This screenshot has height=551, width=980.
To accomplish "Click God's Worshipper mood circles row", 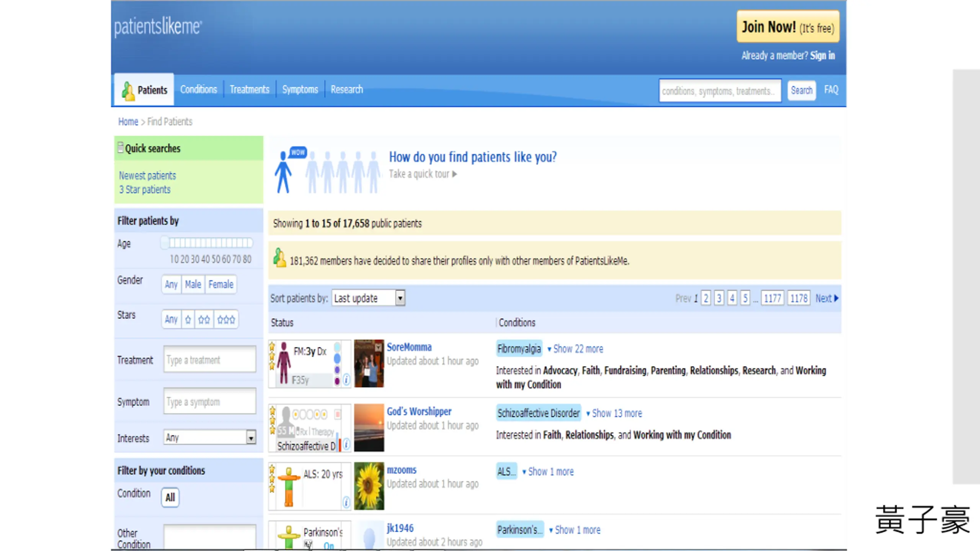I will [310, 414].
